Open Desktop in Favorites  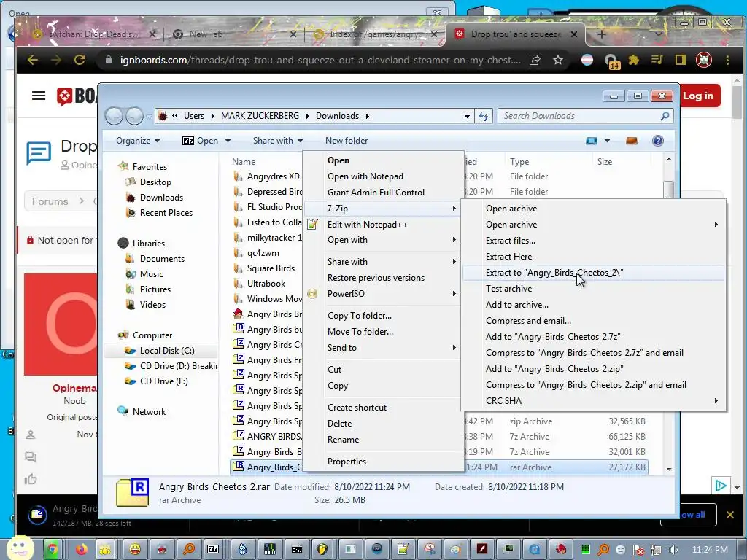(x=155, y=182)
